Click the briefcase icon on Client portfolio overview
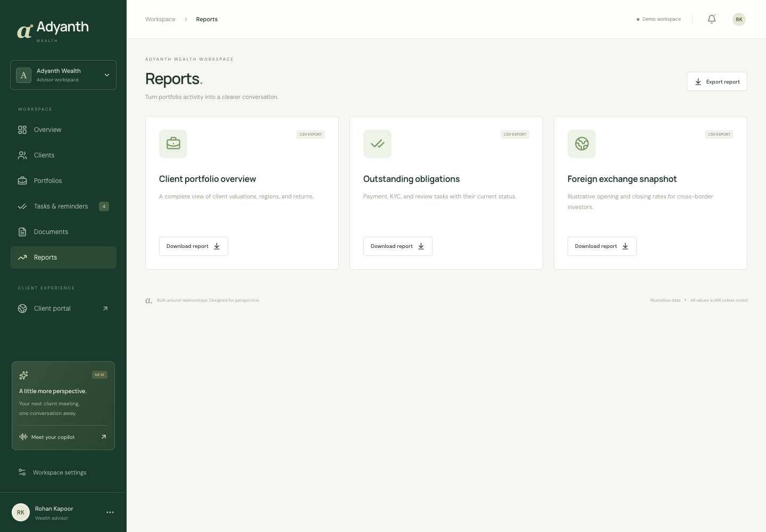 173,144
